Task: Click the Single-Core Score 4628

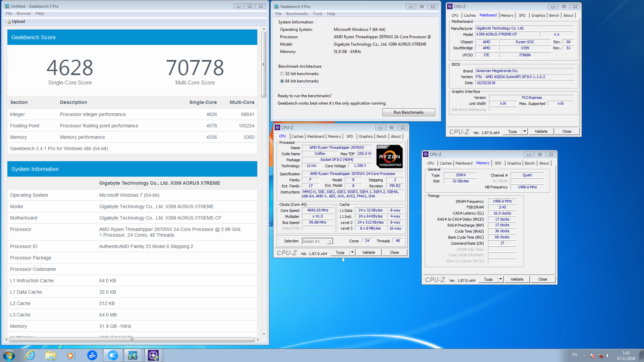Action: click(x=70, y=68)
